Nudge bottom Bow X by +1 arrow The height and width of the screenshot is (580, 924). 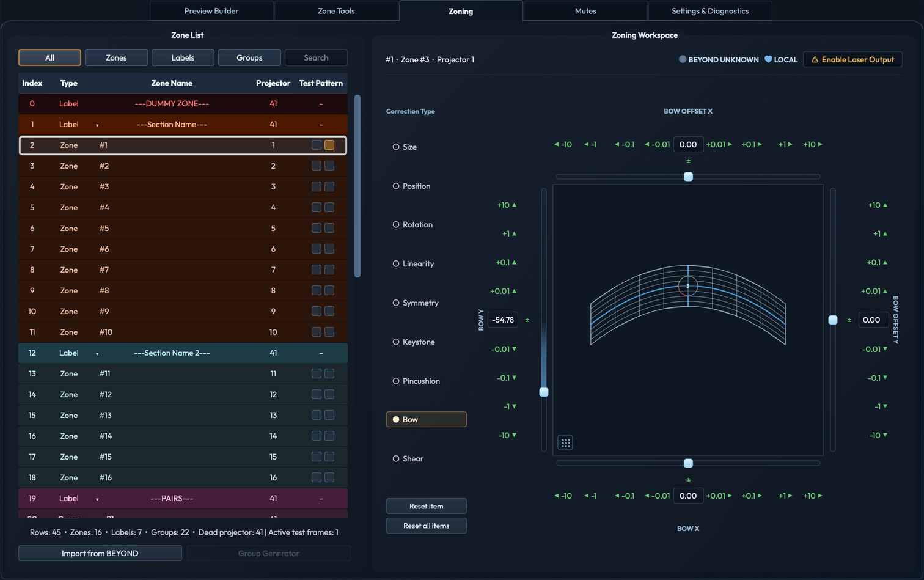785,496
